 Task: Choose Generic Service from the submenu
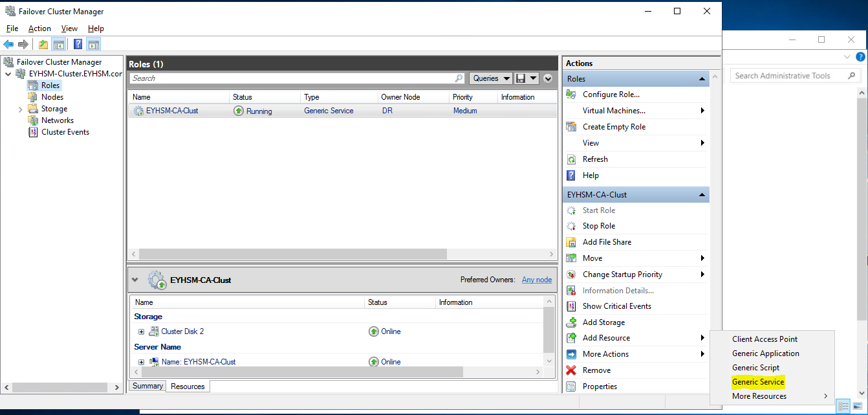758,382
